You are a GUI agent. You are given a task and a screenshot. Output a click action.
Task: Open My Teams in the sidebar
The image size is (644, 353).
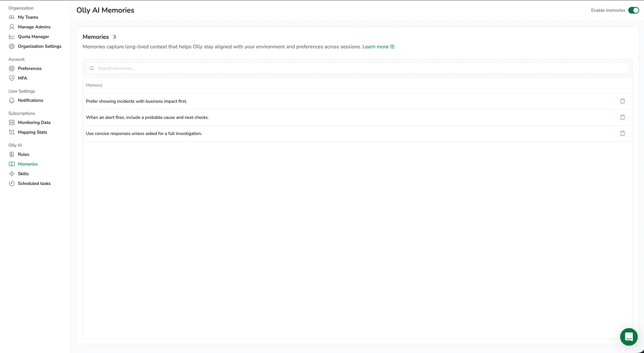pyautogui.click(x=28, y=17)
